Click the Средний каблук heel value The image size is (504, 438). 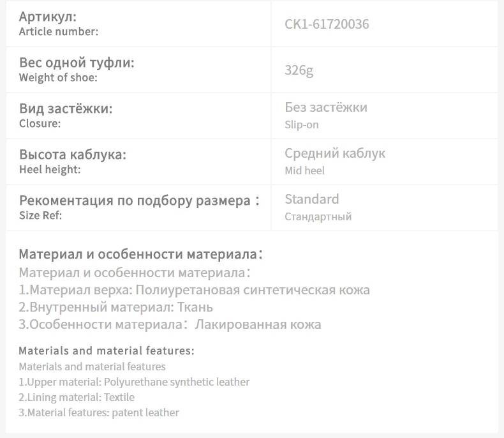(x=335, y=153)
